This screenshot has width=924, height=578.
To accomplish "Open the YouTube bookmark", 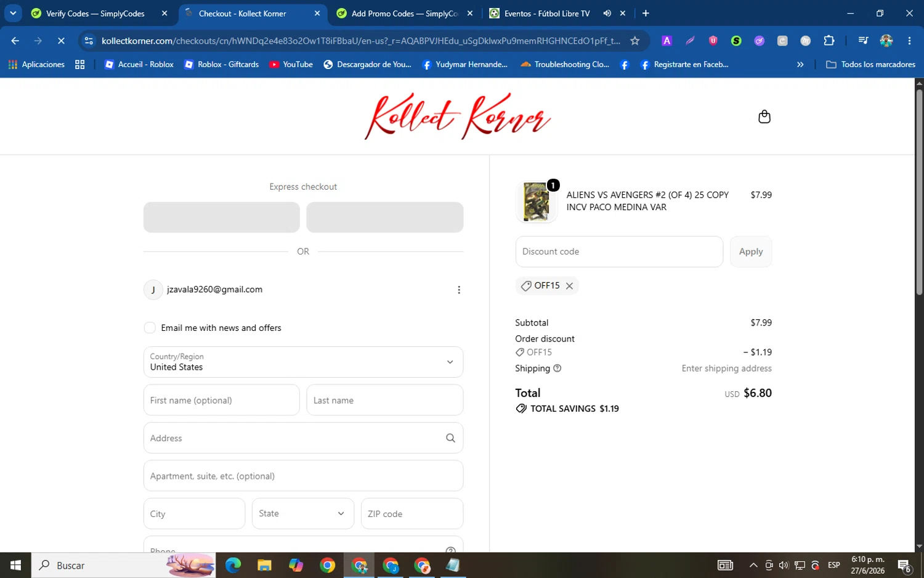I will [x=291, y=64].
